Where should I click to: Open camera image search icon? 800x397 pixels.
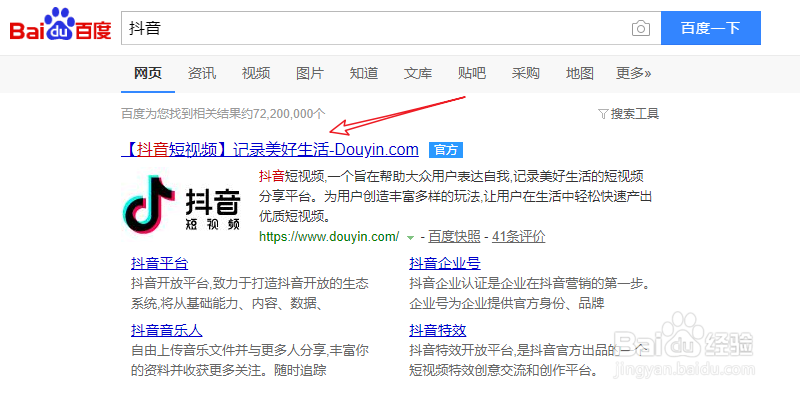pos(641,28)
